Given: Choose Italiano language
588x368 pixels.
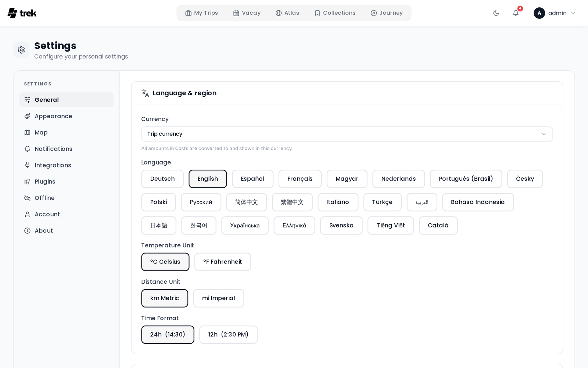Looking at the screenshot, I should click(338, 202).
